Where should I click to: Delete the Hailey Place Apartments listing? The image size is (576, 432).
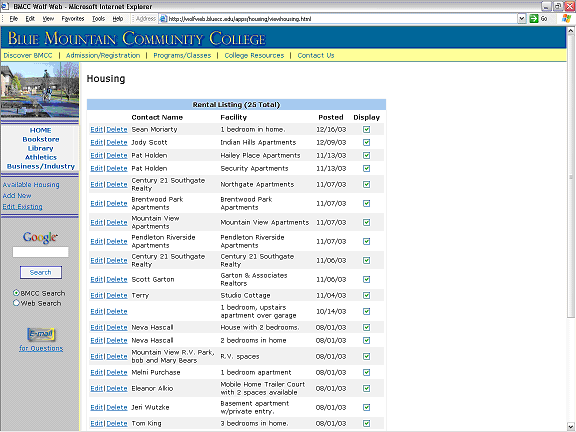tap(117, 155)
